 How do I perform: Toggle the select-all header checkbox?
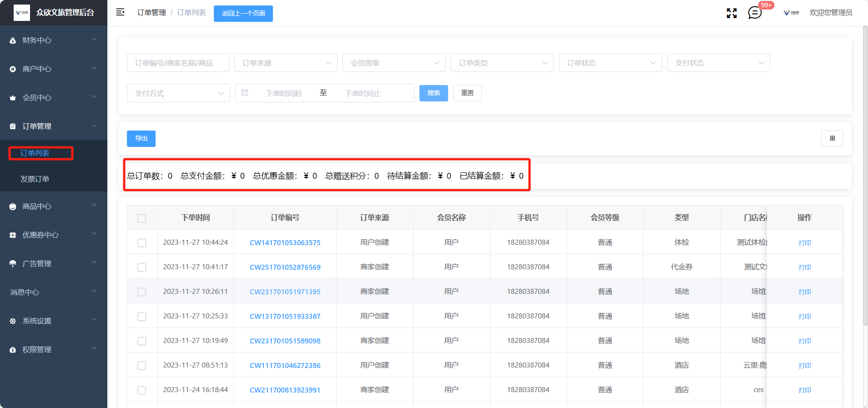pos(142,218)
